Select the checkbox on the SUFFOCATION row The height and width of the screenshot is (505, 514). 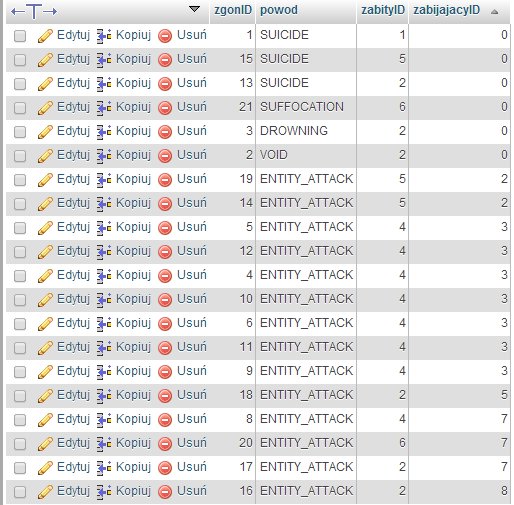pyautogui.click(x=20, y=108)
